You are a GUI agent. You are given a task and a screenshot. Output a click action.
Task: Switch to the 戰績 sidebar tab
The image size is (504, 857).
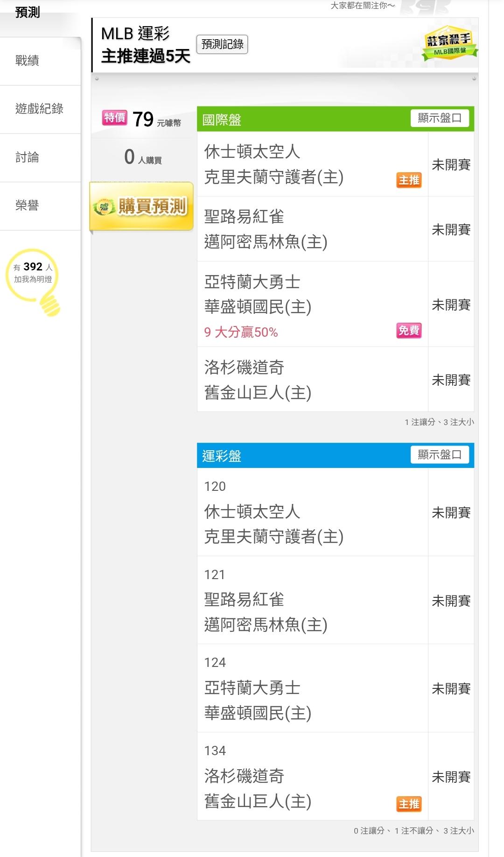point(27,61)
